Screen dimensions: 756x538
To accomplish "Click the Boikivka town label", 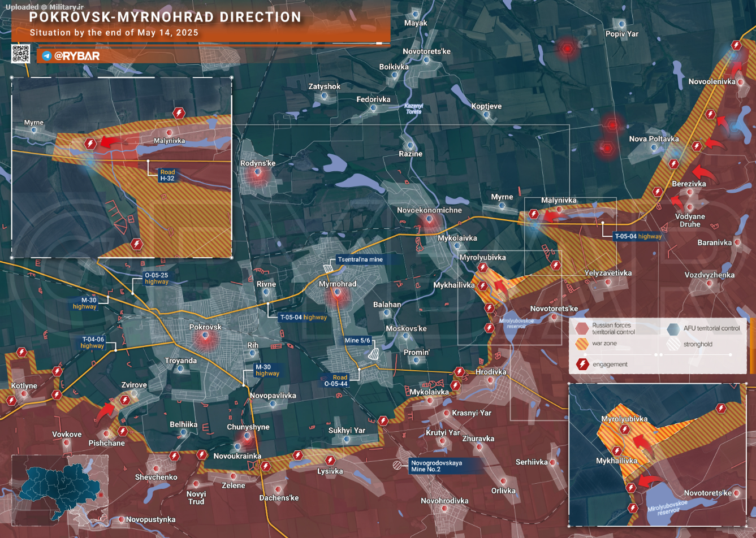I will 394,67.
